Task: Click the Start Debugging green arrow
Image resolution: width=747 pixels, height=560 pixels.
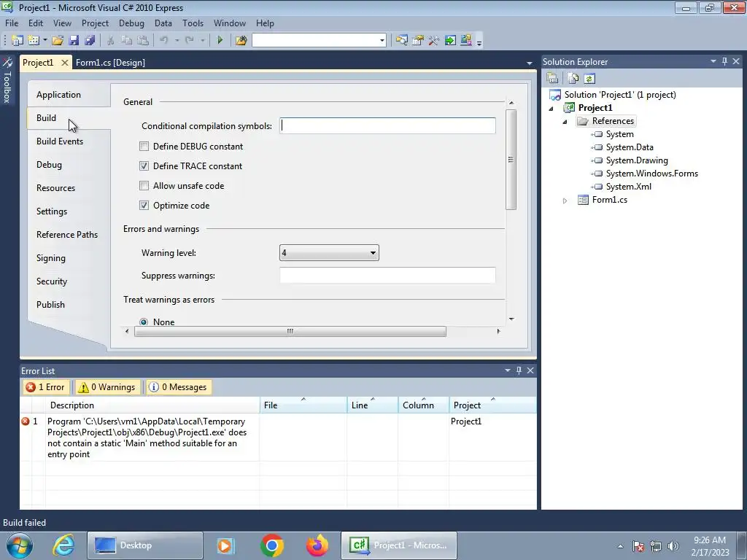Action: coord(220,41)
